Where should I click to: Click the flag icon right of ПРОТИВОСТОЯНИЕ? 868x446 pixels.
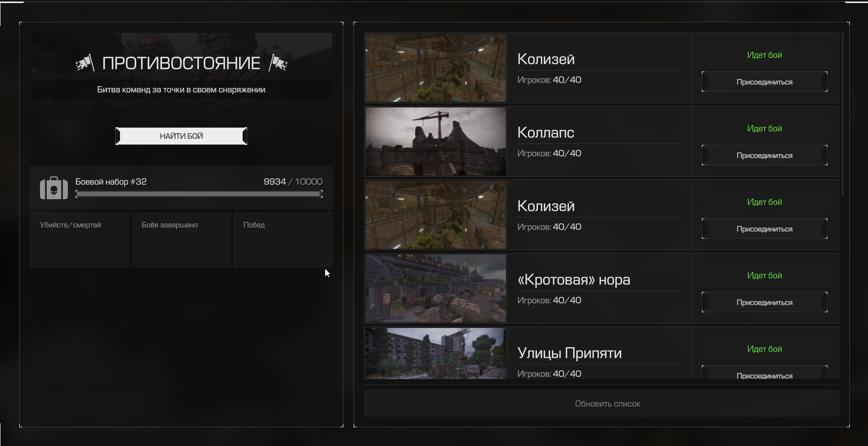tap(278, 63)
